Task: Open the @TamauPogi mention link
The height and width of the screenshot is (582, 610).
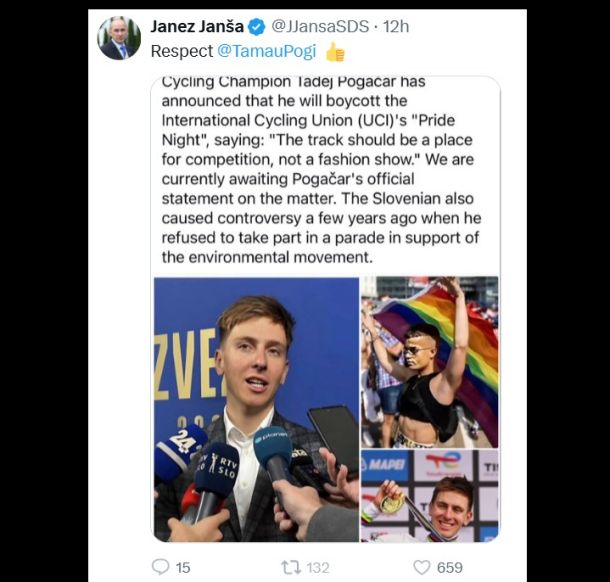Action: [266, 51]
